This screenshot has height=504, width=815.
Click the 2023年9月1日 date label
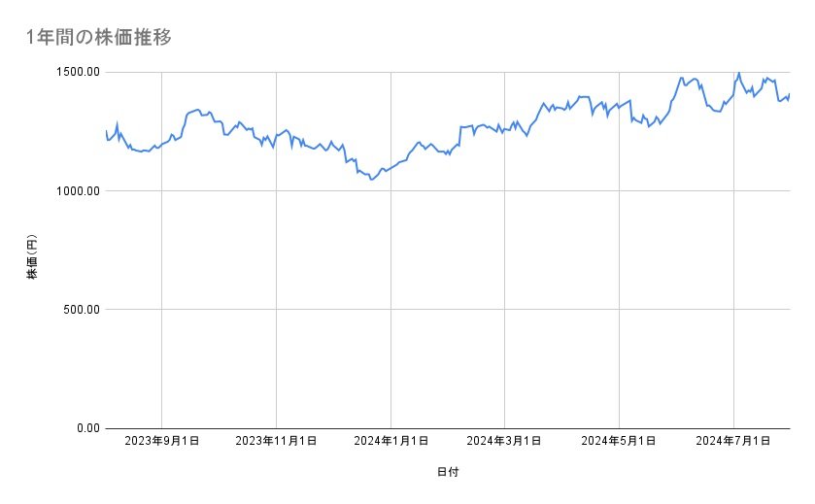(x=161, y=442)
